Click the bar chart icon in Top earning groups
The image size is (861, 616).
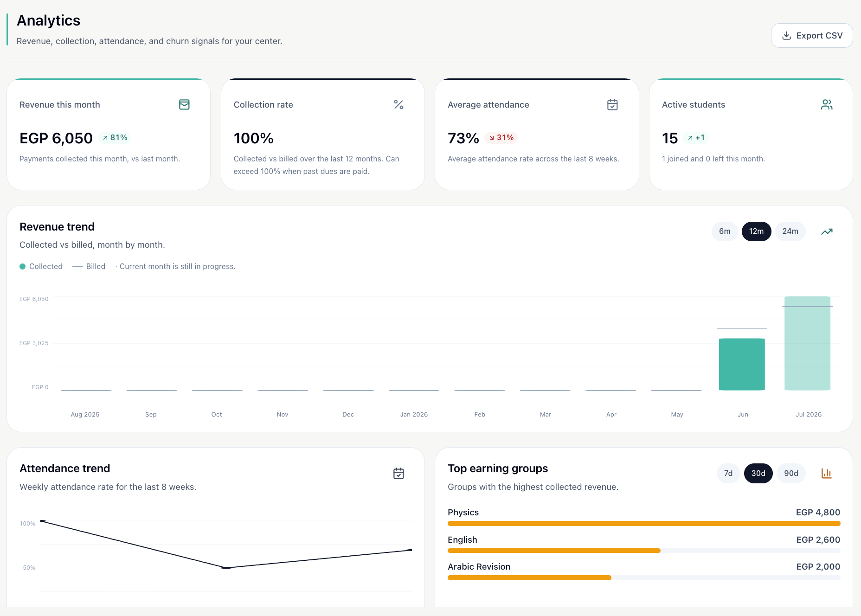[827, 474]
